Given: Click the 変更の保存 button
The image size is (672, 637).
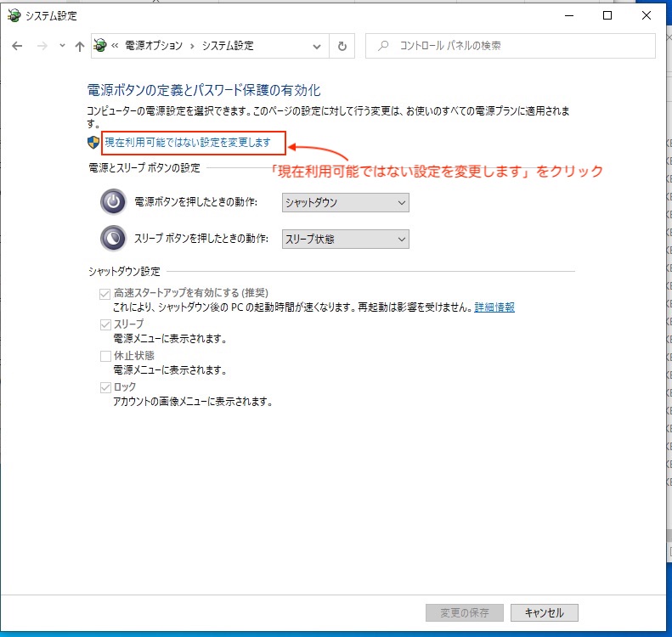Looking at the screenshot, I should (465, 612).
